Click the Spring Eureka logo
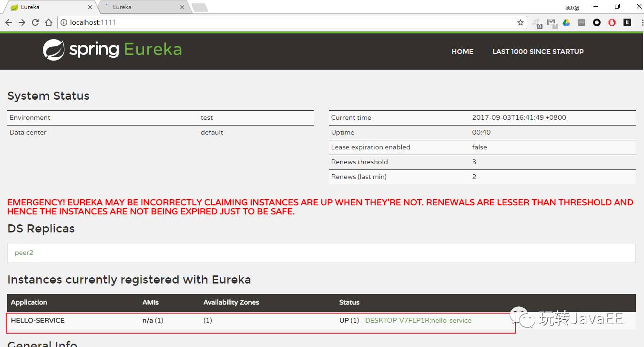 point(112,50)
